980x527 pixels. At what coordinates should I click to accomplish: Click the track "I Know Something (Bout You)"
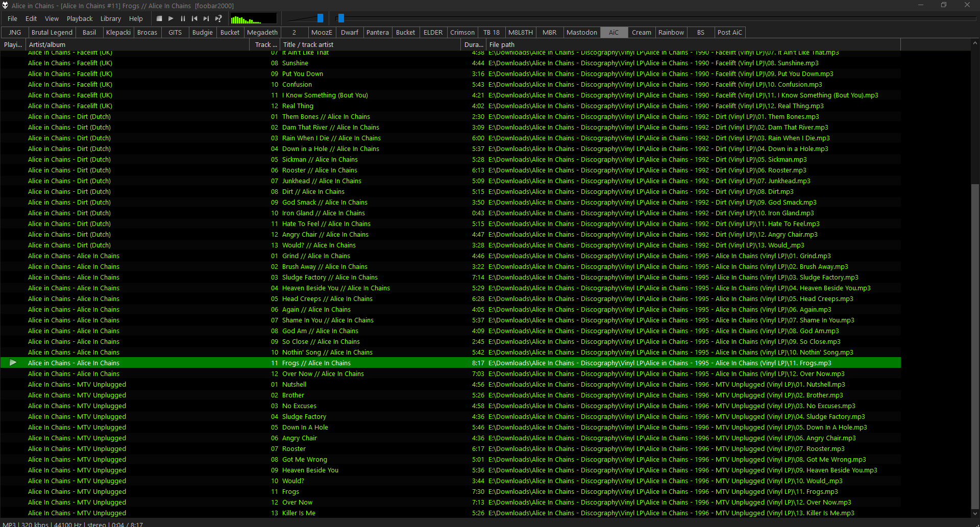click(x=451, y=95)
